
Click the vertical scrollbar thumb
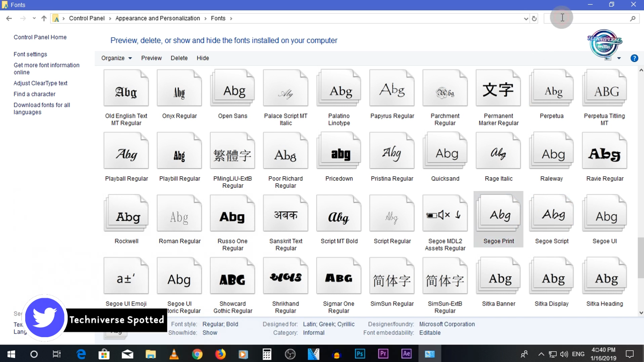[x=641, y=257]
